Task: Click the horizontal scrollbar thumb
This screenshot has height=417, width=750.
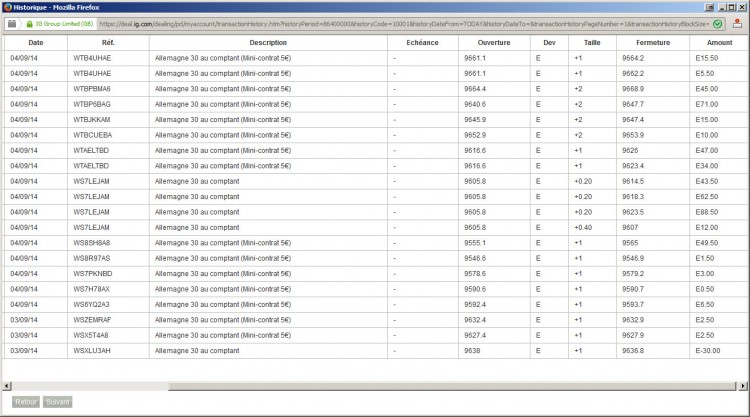Action: pos(452,386)
